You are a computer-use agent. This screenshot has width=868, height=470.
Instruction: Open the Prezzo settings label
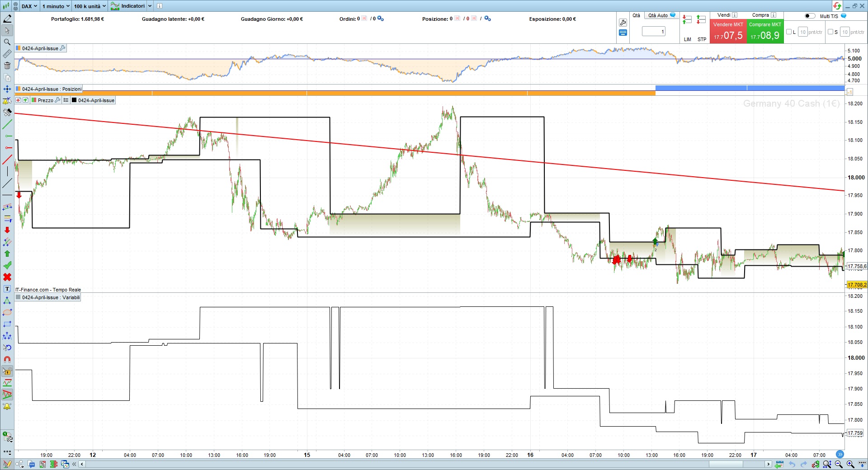coord(46,100)
